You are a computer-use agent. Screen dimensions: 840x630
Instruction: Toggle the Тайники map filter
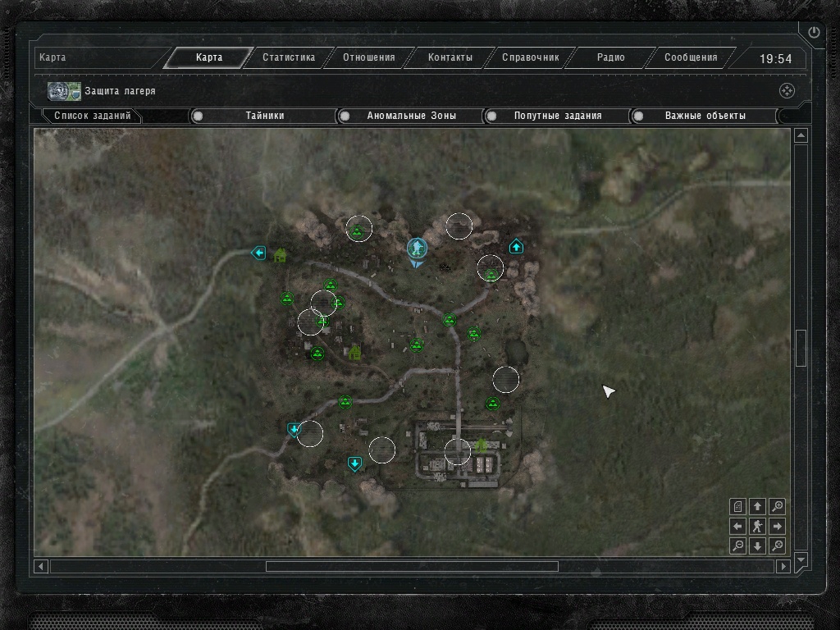coord(264,116)
